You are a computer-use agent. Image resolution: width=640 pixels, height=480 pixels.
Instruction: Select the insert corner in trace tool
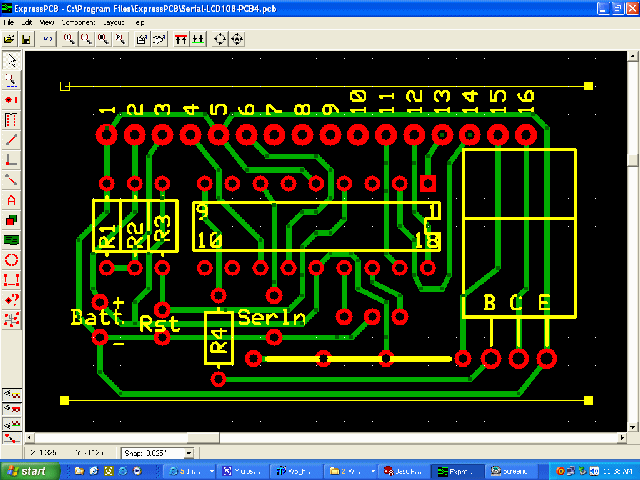click(x=11, y=160)
